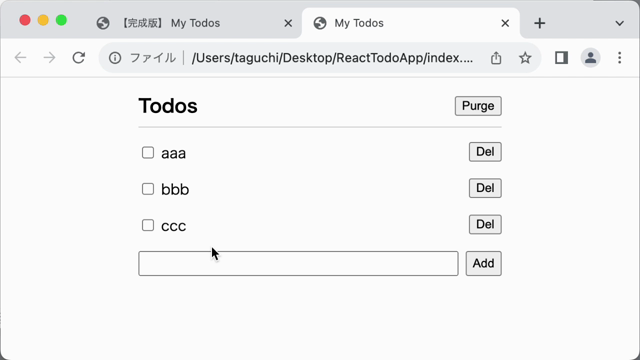Click the yellow minimize window button

coord(43,20)
